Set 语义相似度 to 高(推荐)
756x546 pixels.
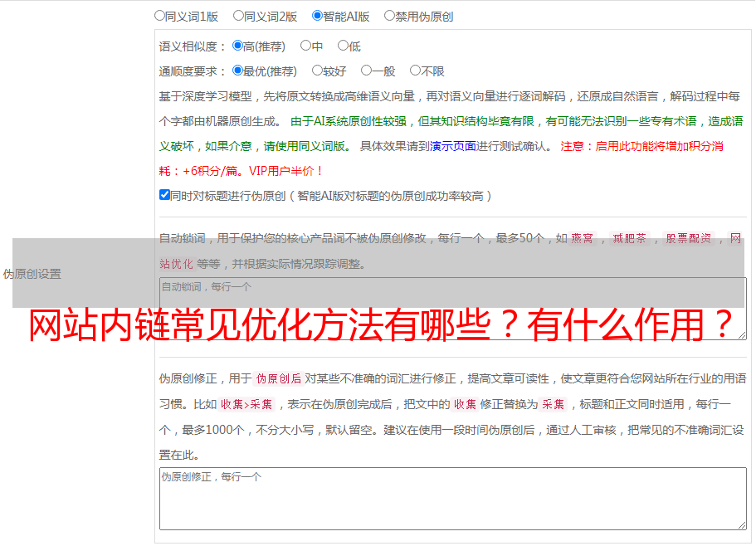(238, 46)
